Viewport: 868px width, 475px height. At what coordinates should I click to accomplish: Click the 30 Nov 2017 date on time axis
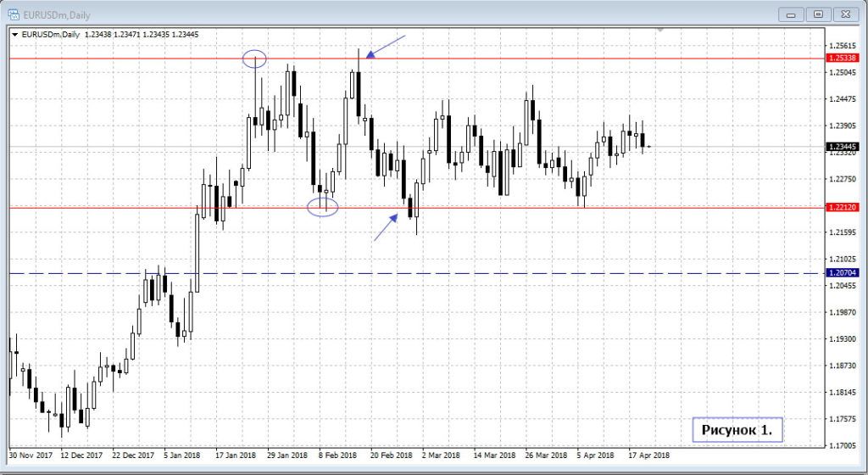[x=30, y=455]
